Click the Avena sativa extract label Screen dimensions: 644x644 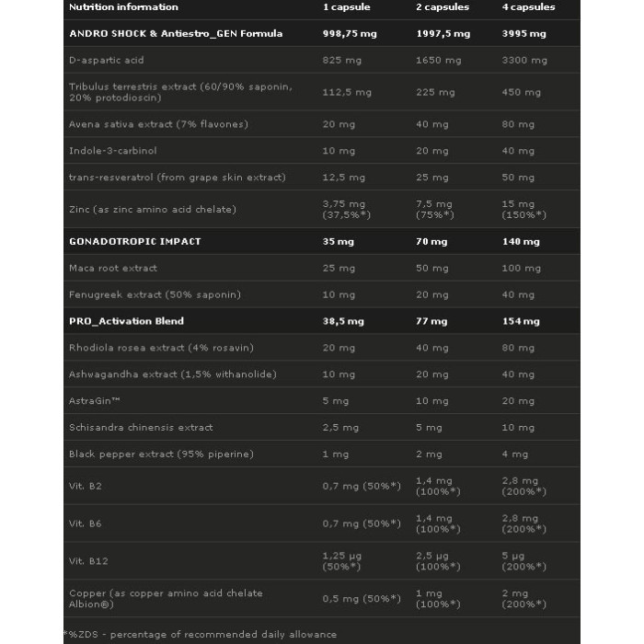click(x=158, y=124)
